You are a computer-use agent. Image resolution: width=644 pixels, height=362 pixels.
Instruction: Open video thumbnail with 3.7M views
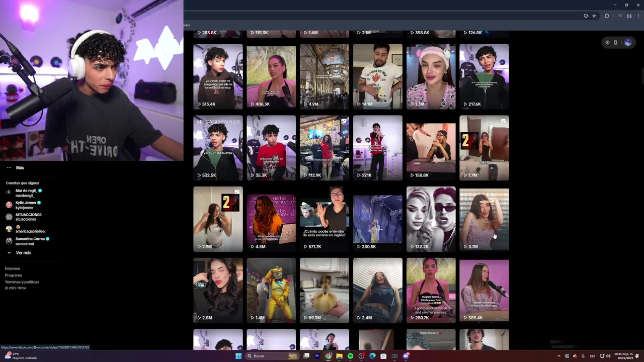(x=484, y=219)
